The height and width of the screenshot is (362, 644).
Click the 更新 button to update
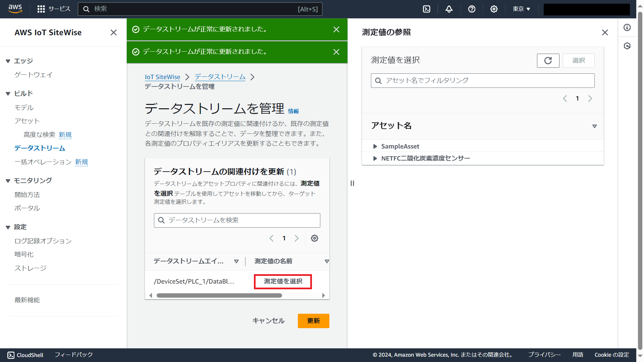(313, 321)
